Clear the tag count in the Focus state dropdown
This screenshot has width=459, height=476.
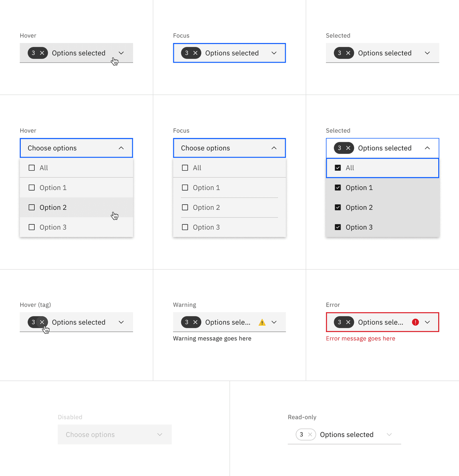(x=195, y=53)
